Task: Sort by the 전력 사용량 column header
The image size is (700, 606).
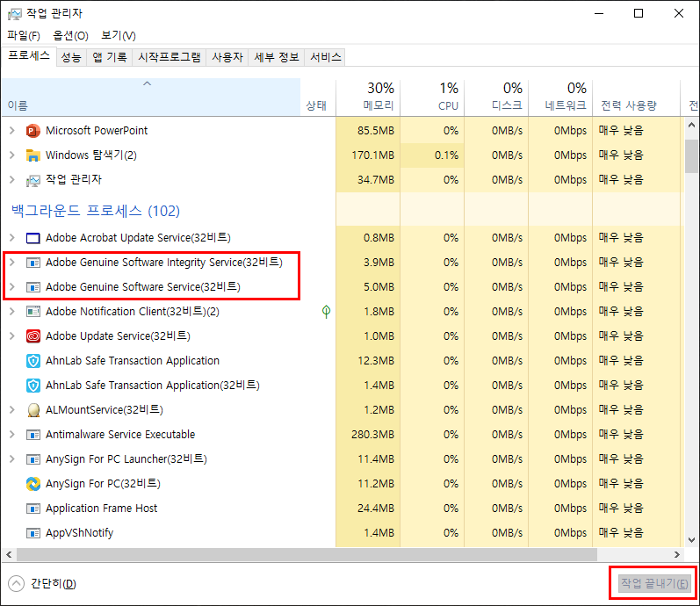Action: 636,97
